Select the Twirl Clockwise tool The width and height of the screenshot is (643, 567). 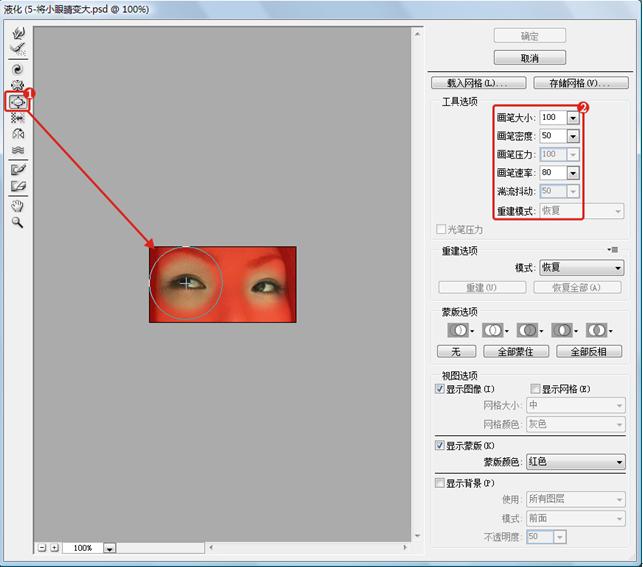(x=17, y=70)
